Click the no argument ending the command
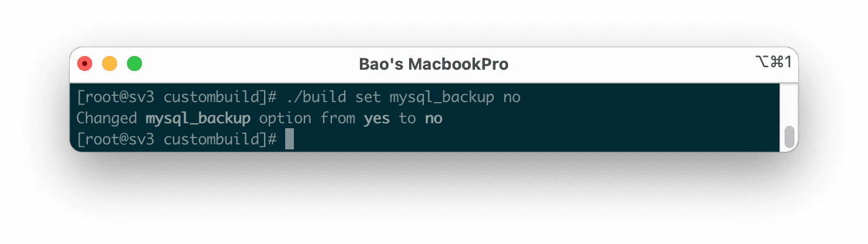This screenshot has width=868, height=244. click(x=512, y=98)
